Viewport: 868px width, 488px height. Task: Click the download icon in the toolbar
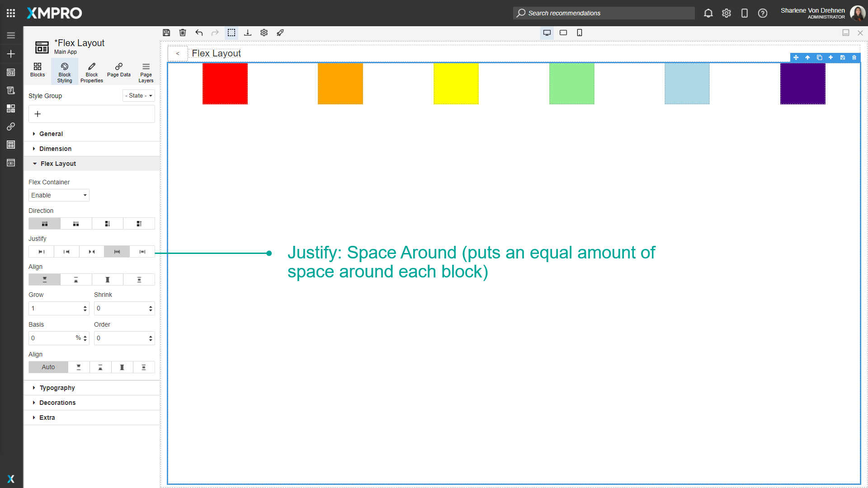coord(248,33)
